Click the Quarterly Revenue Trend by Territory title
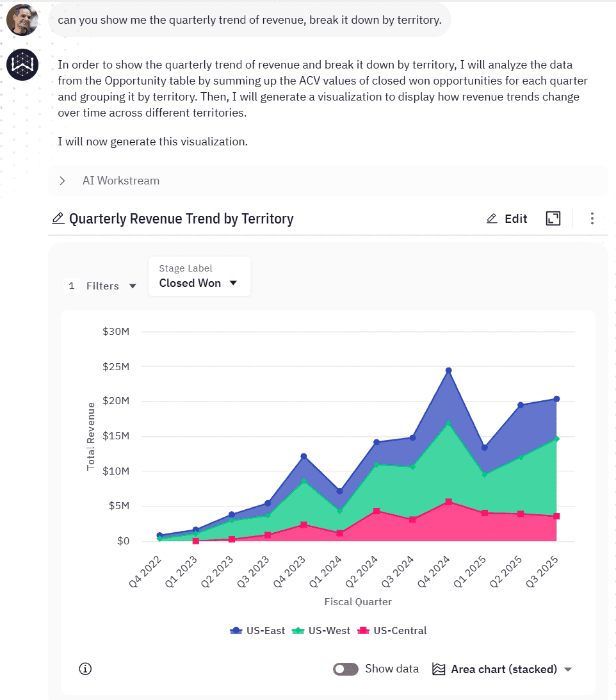Screen dimensions: 616x700 (181, 218)
